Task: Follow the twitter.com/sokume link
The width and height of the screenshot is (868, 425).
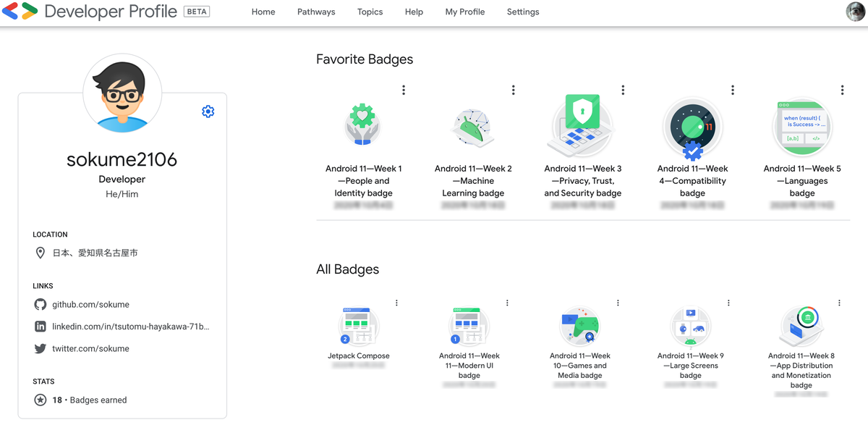Action: tap(91, 348)
